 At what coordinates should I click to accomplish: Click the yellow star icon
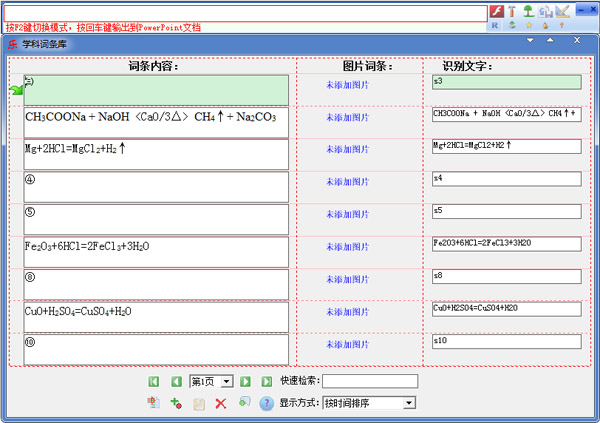coord(528,25)
